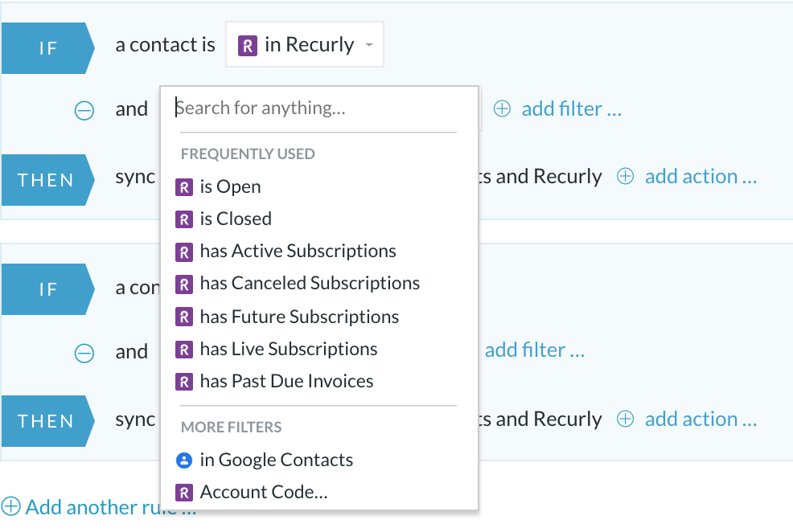Screen dimensions: 793x532
Task: Open the 'in Recurly' contact dropdown
Action: (x=305, y=44)
